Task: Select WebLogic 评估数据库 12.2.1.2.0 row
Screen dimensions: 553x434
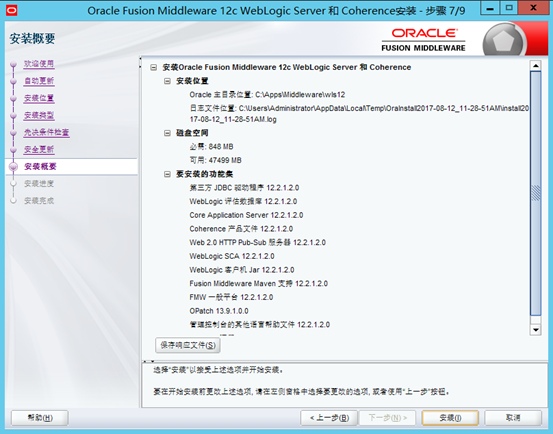Action: click(243, 202)
